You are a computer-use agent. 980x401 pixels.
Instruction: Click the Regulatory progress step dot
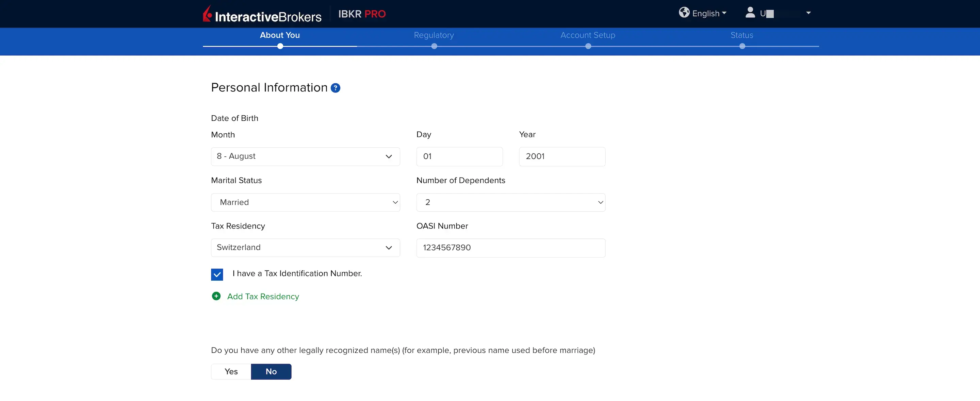click(434, 46)
